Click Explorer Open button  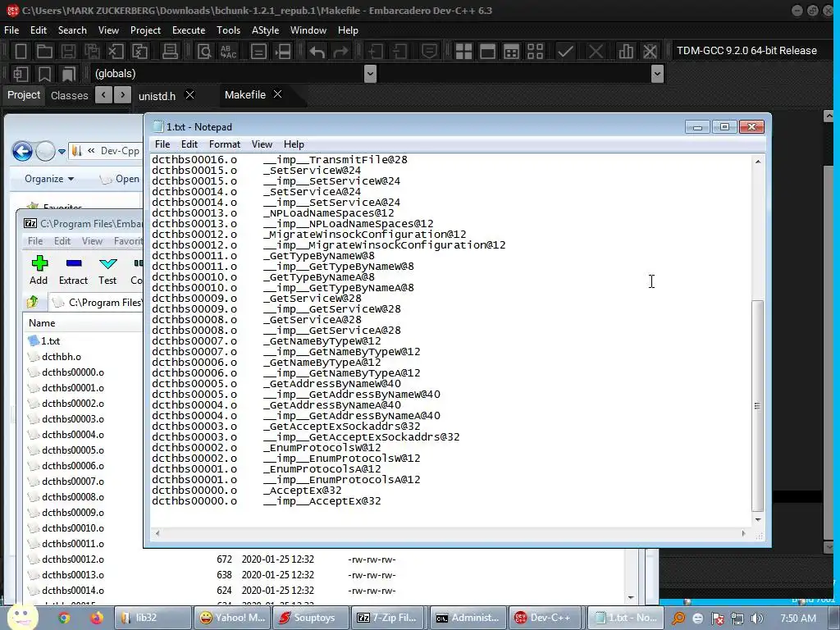[x=121, y=179]
